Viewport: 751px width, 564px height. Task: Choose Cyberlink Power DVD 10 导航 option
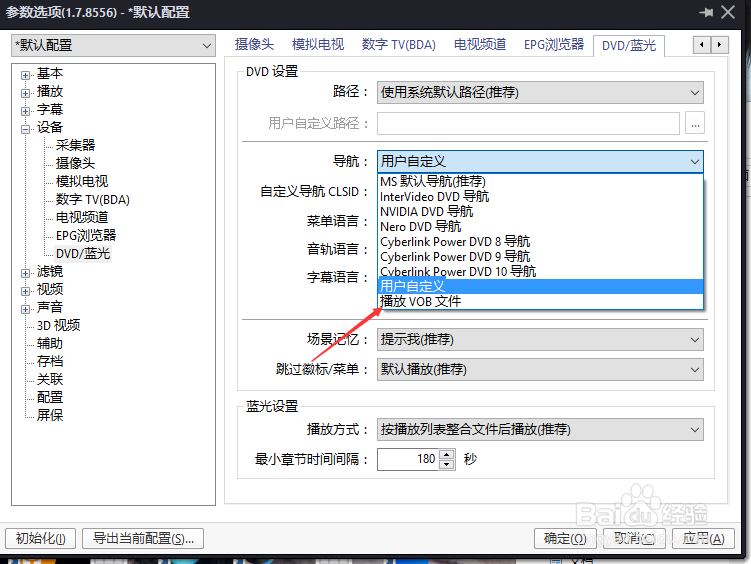point(540,271)
